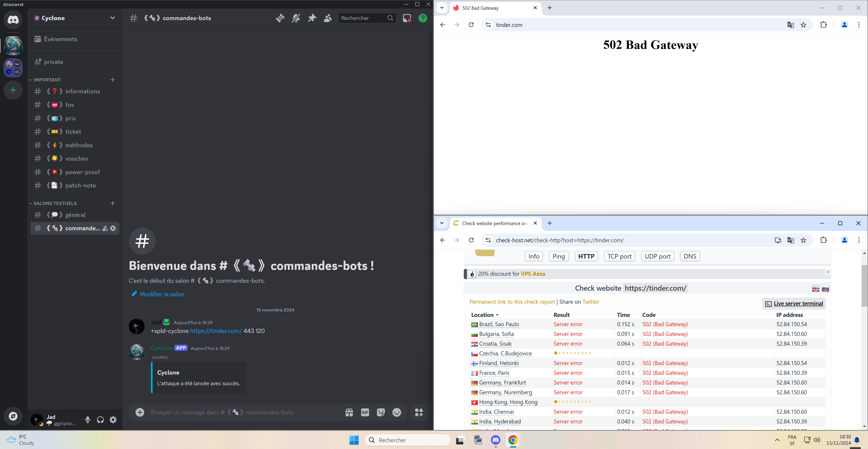Click the gift Nitro icon
The width and height of the screenshot is (868, 449).
tap(349, 412)
